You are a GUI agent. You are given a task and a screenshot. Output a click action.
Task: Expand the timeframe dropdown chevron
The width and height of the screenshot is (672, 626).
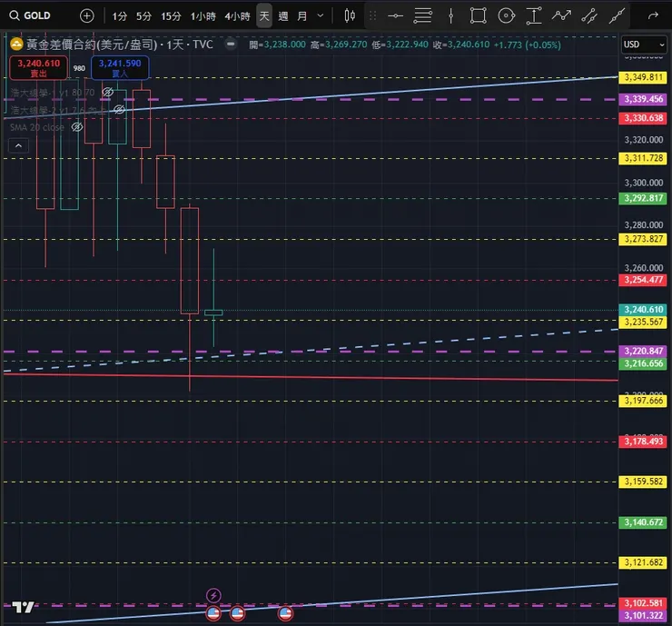pyautogui.click(x=321, y=15)
